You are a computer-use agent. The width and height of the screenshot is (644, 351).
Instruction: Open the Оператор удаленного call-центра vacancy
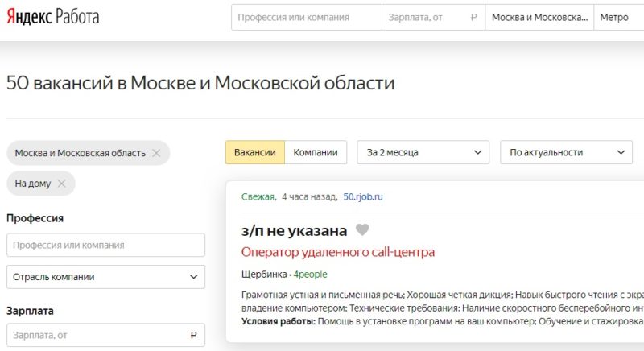click(337, 252)
